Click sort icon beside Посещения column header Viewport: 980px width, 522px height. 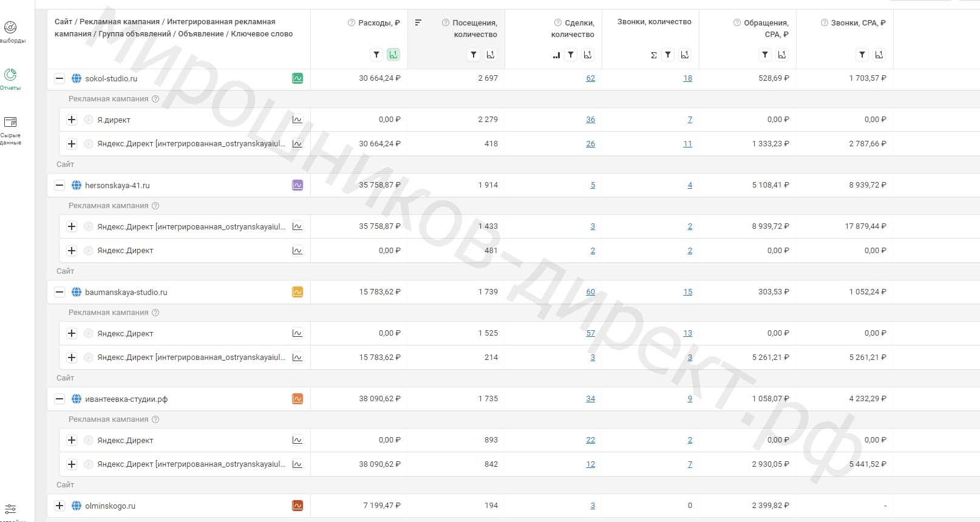(x=418, y=22)
